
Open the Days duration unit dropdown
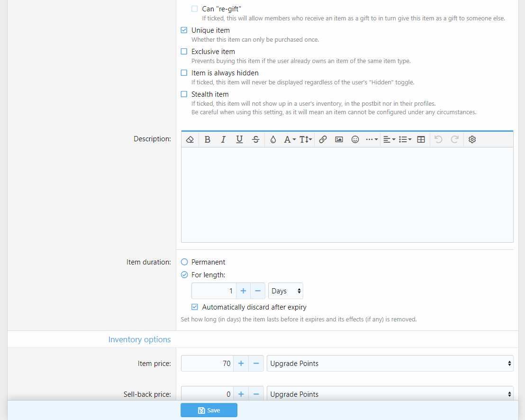286,291
